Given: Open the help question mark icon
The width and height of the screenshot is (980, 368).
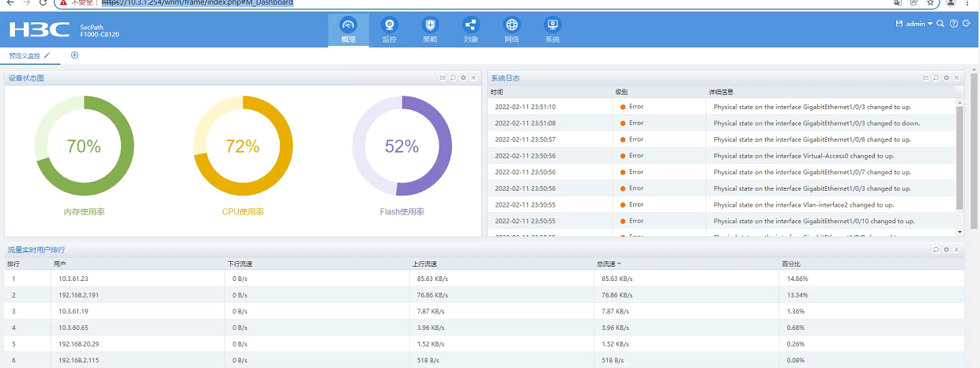Looking at the screenshot, I should click(x=954, y=24).
